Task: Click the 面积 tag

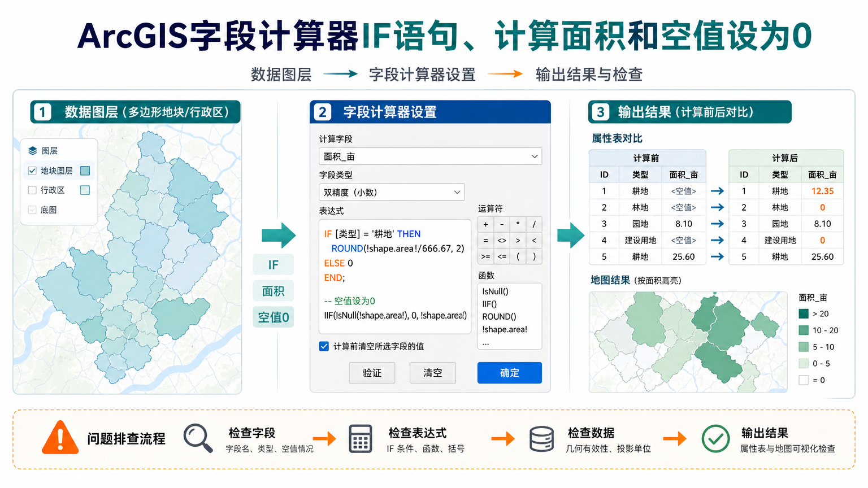Action: point(274,291)
